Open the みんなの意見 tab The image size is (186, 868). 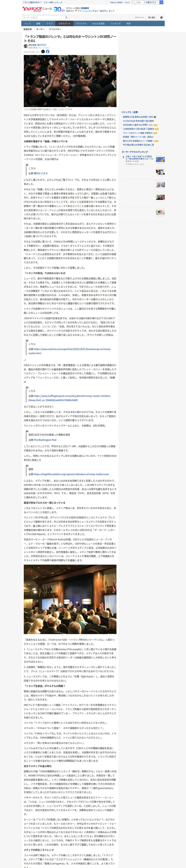coord(99,24)
